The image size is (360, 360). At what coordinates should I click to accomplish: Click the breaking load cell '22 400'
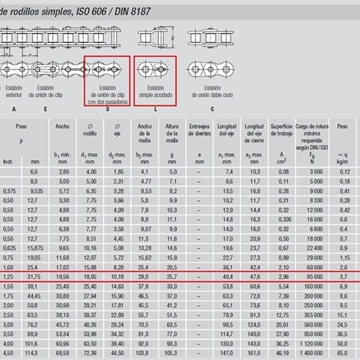click(315, 248)
